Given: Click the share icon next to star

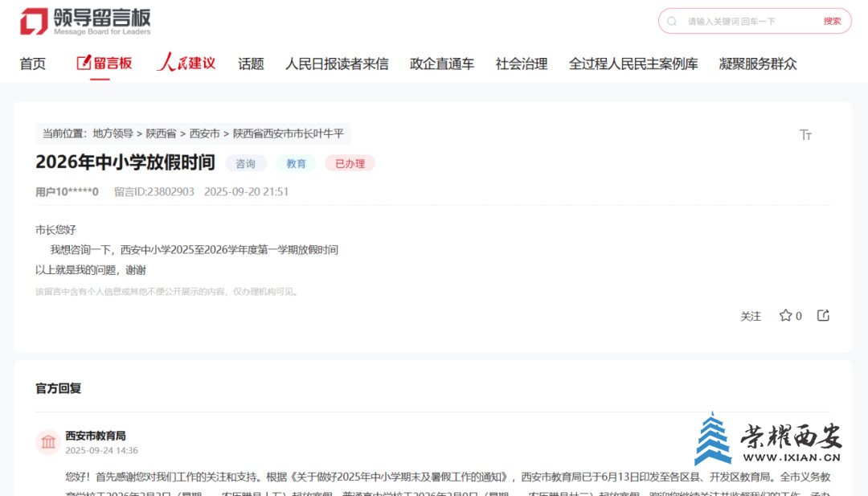Looking at the screenshot, I should [823, 316].
